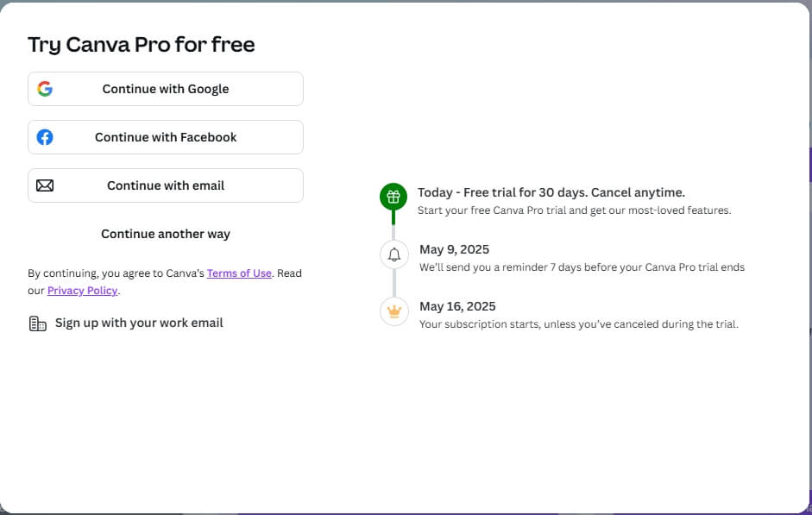This screenshot has height=515, width=812.
Task: Click the envelope email icon
Action: pyautogui.click(x=45, y=185)
